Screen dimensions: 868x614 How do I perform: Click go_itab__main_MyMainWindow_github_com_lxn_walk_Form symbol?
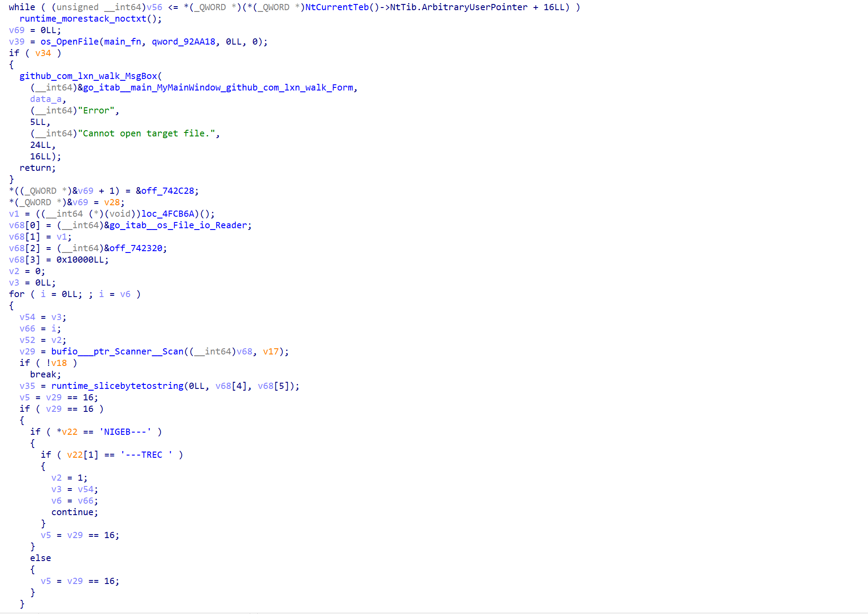(x=218, y=87)
